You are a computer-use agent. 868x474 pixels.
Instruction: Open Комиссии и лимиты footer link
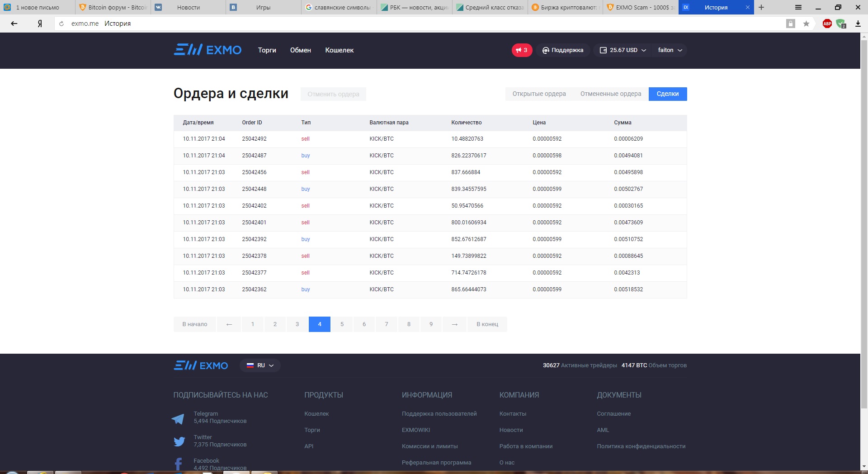point(429,446)
